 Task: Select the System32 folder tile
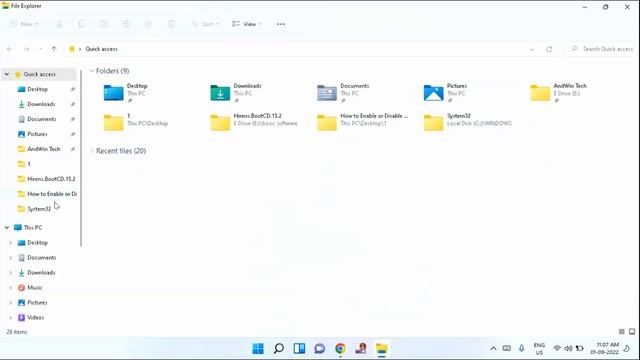coord(467,122)
